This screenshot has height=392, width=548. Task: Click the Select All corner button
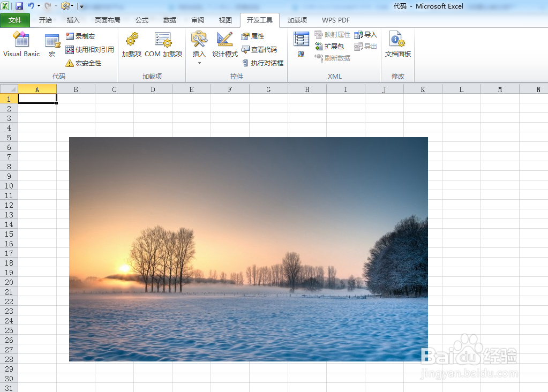pos(9,89)
